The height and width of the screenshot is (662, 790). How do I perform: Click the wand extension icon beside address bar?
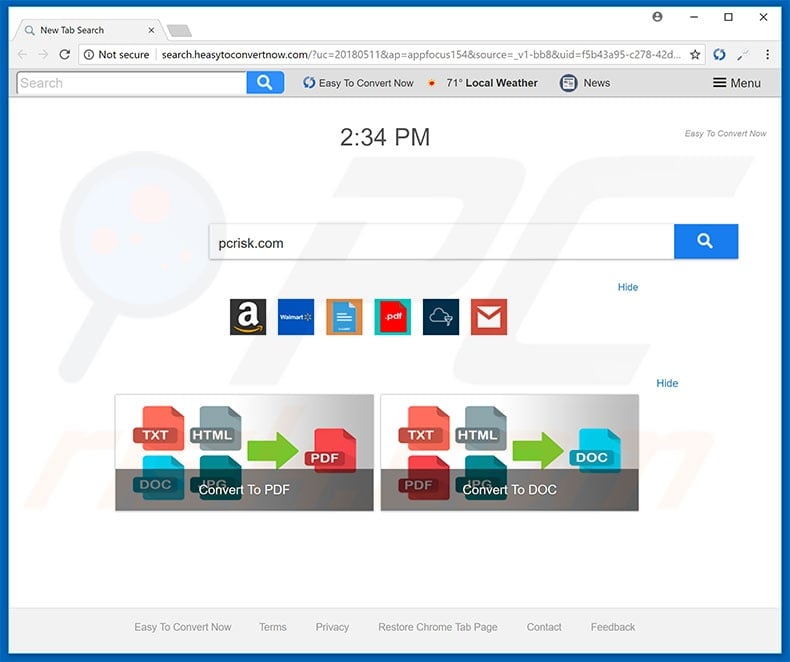[x=743, y=55]
